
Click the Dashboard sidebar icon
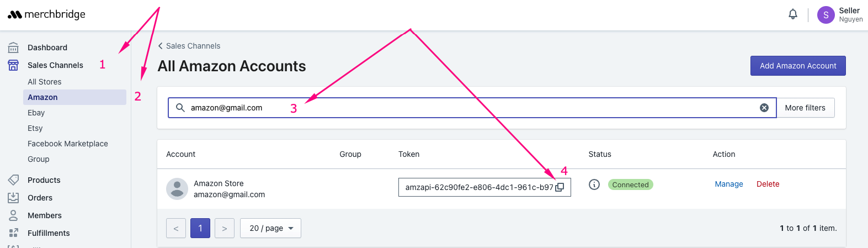(13, 48)
